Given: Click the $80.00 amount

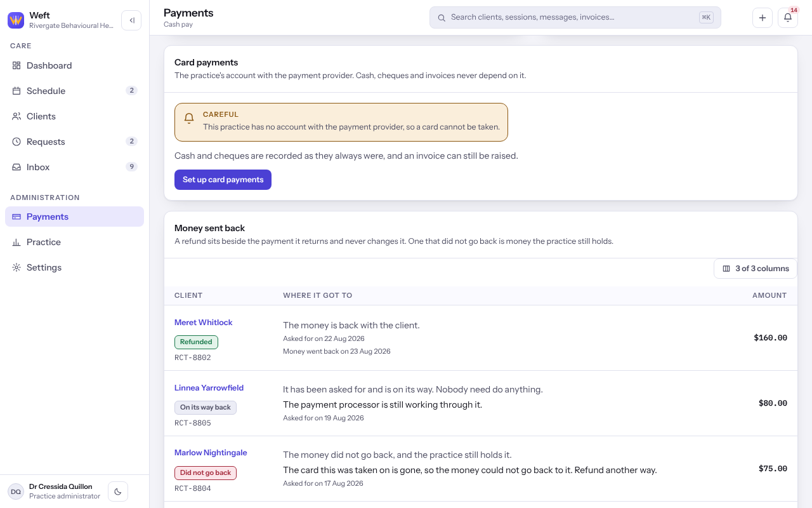Looking at the screenshot, I should click(773, 403).
